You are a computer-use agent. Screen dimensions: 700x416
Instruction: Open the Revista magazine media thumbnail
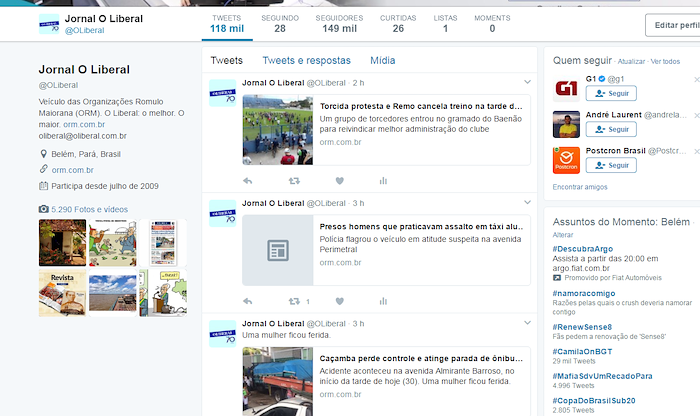click(62, 293)
